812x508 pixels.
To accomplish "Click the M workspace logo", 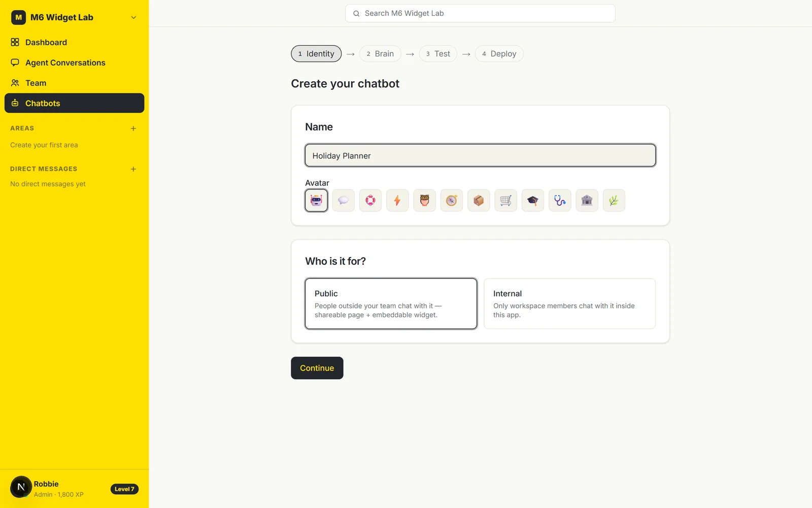I will coord(19,17).
